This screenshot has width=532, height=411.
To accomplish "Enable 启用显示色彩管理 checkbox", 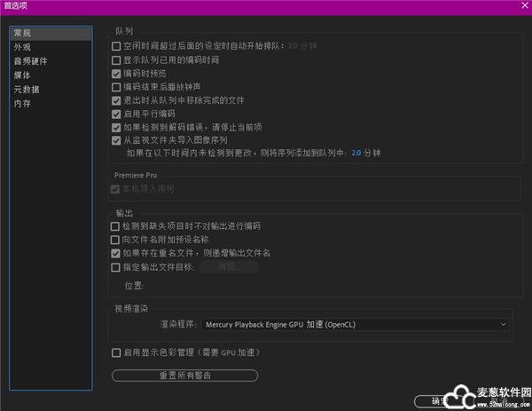I will [x=116, y=352].
